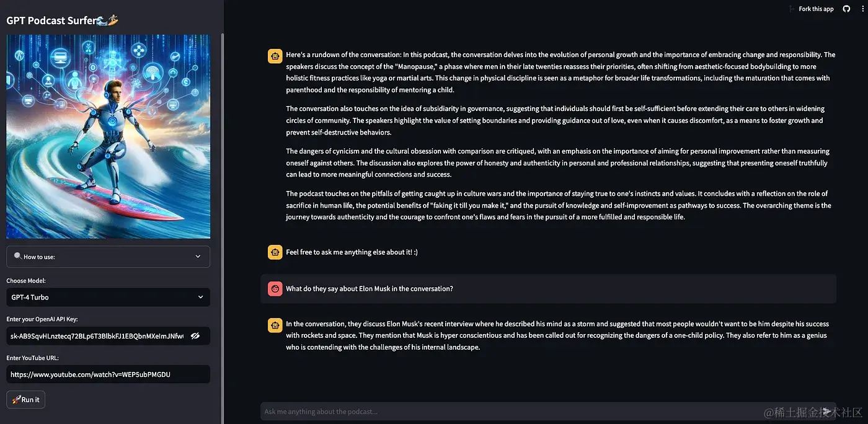This screenshot has width=868, height=424.
Task: Click the fork icon beside Fork this app
Action: click(792, 9)
